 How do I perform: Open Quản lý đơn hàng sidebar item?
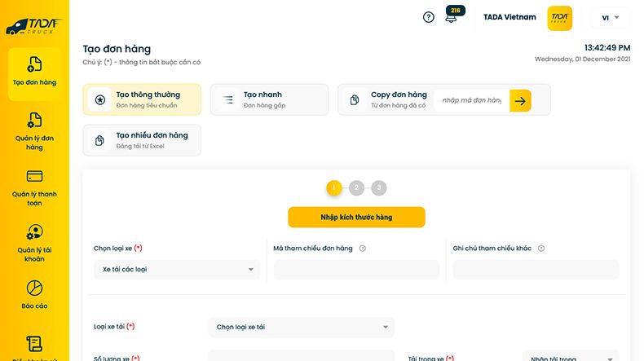[x=34, y=131]
